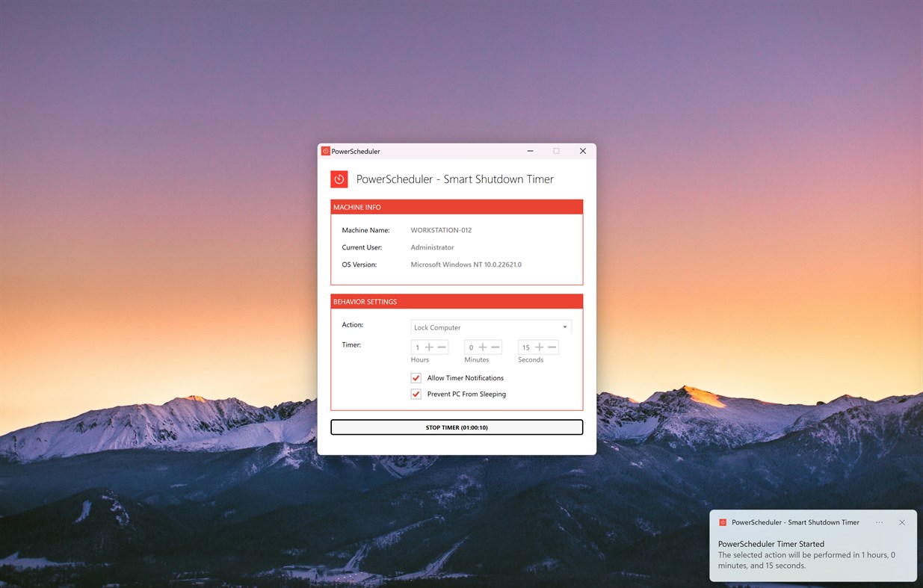
Task: Increase the Seconds value with plus
Action: point(539,347)
